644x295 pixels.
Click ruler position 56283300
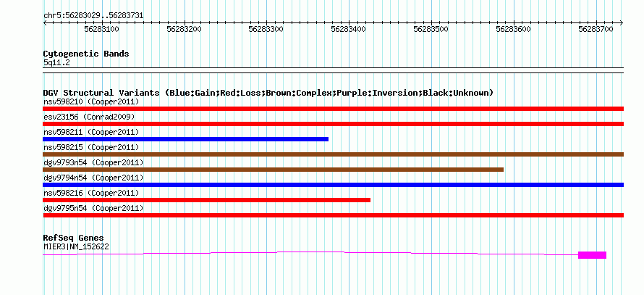click(x=266, y=29)
